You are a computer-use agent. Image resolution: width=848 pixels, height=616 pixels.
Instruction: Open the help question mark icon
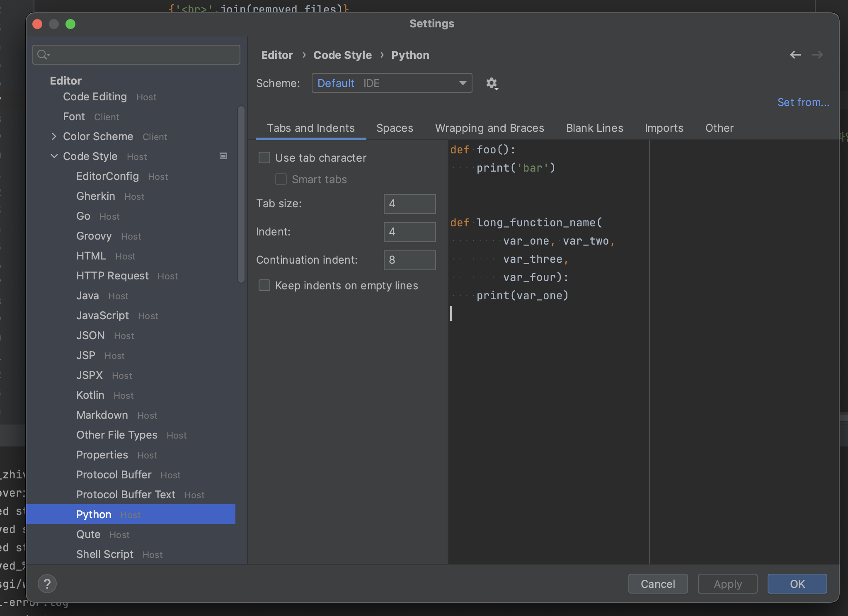[48, 584]
